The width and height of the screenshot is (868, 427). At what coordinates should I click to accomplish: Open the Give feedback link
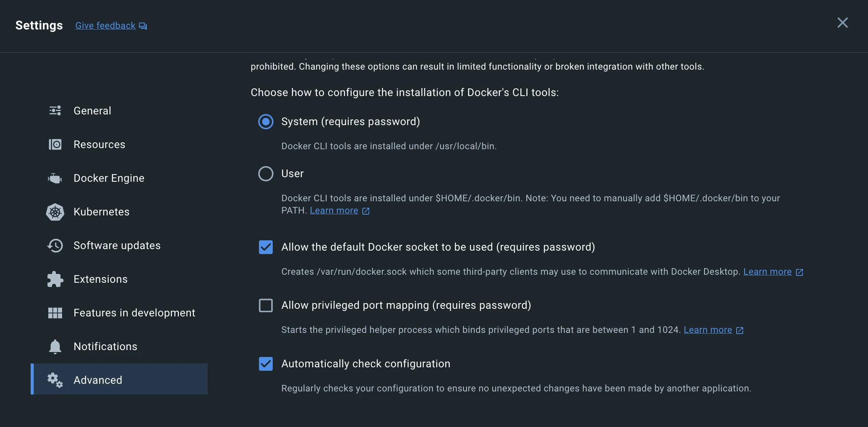pyautogui.click(x=105, y=26)
